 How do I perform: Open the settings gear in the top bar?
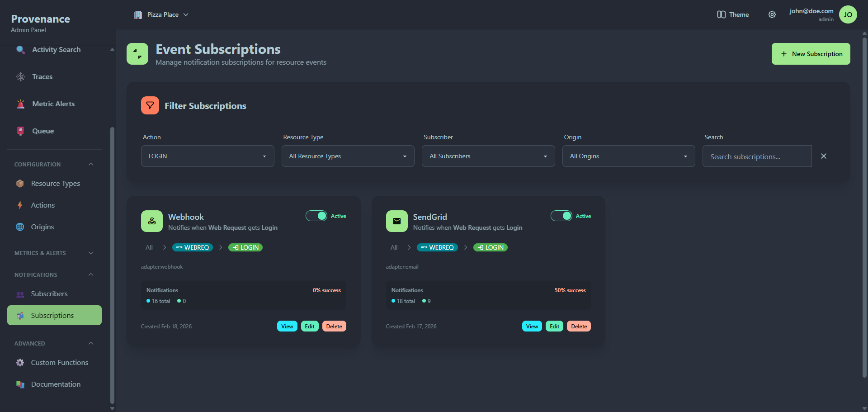tap(772, 14)
